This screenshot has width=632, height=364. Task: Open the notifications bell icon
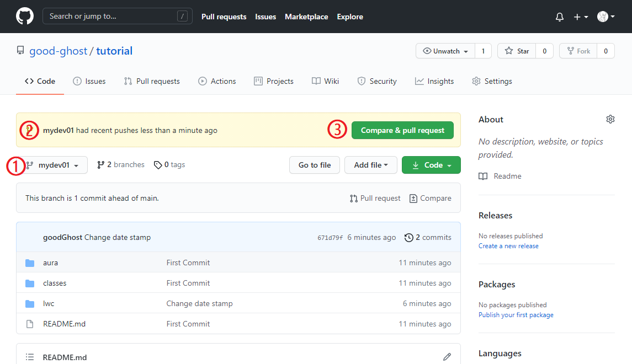coord(559,17)
